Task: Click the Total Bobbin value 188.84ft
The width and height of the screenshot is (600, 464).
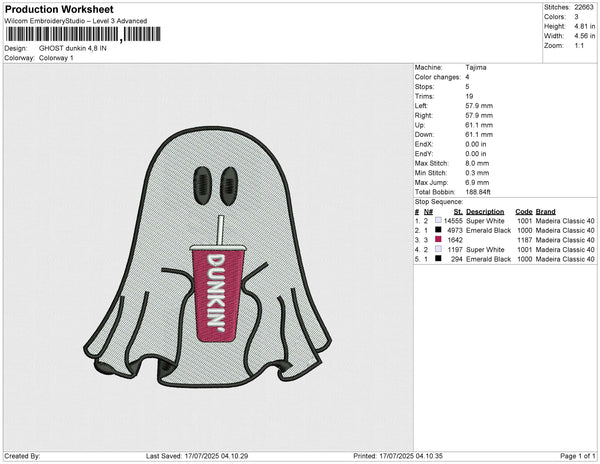Action: (x=478, y=192)
